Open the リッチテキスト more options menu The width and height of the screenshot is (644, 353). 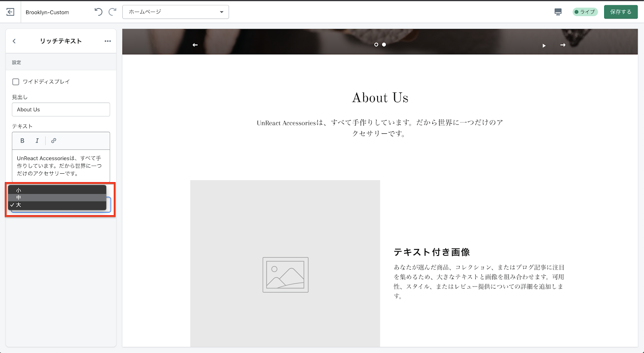107,41
